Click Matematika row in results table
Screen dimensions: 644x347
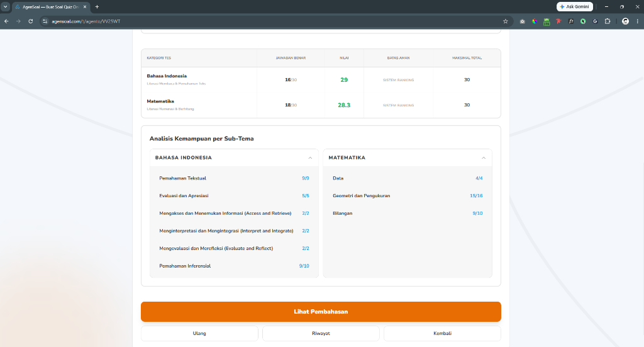321,105
